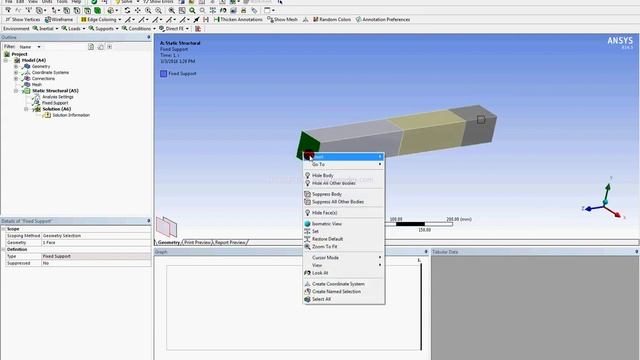Choose Isometric View from context menu

click(344, 224)
